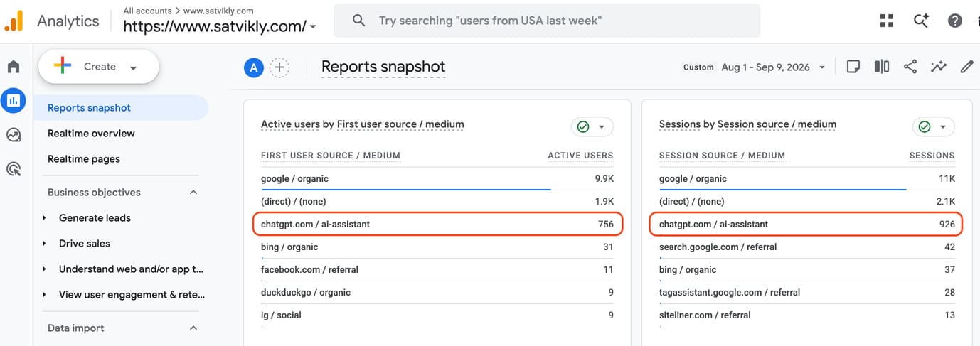Customize report with pencil icon

tap(966, 67)
